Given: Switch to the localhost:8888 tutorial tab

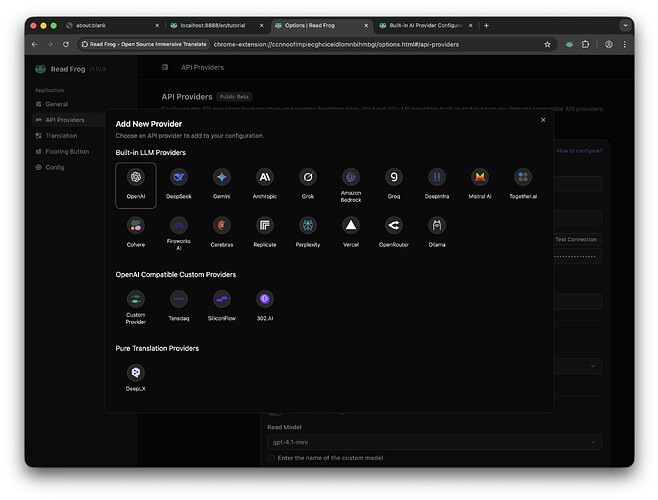Looking at the screenshot, I should (x=217, y=25).
